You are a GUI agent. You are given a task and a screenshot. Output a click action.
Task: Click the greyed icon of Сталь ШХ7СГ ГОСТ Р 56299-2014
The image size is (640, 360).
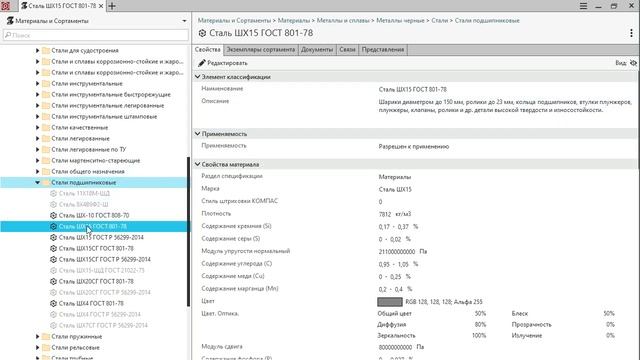click(x=53, y=325)
